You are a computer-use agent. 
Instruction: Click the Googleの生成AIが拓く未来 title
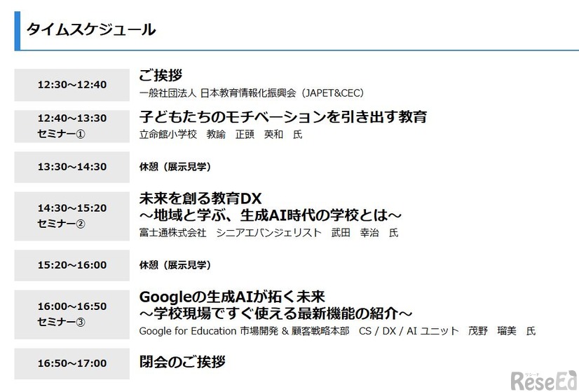coord(232,297)
